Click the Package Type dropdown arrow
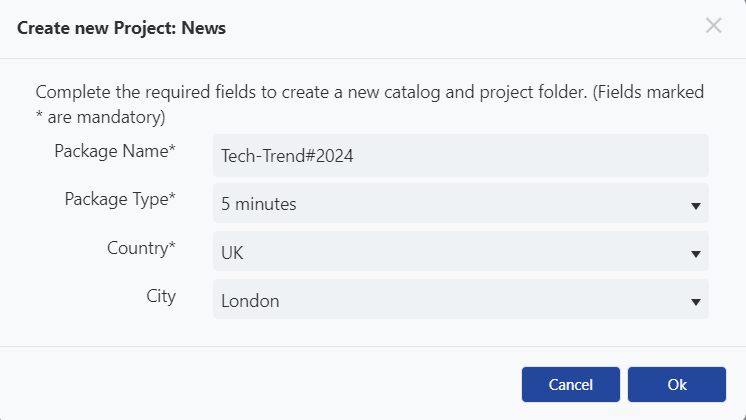 (696, 206)
